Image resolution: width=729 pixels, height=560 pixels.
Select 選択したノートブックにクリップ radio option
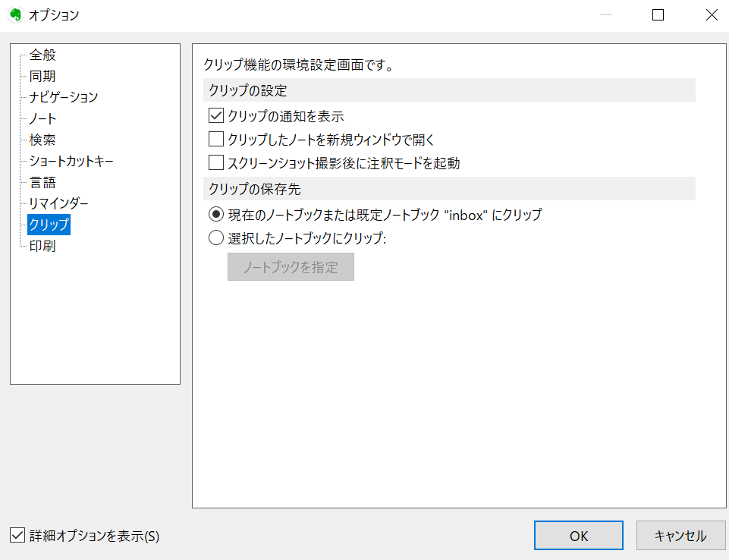216,238
